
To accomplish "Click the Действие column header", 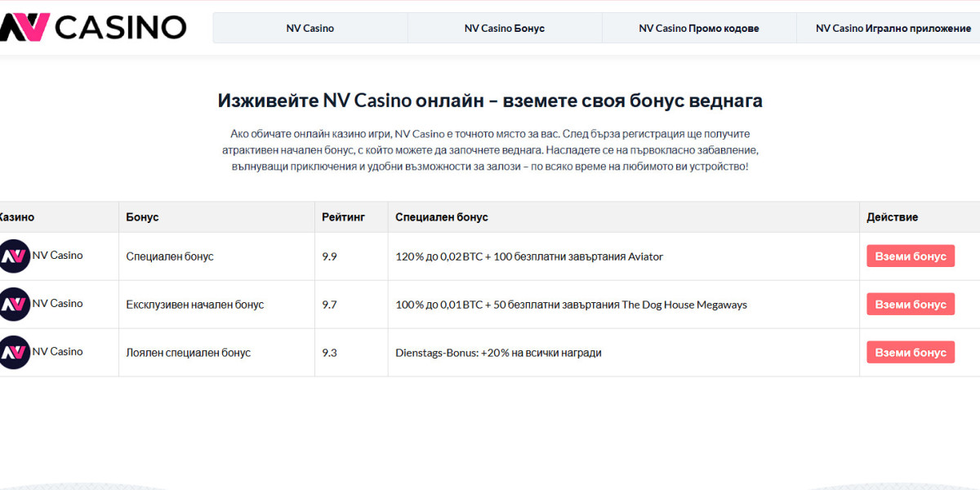I will pos(892,217).
